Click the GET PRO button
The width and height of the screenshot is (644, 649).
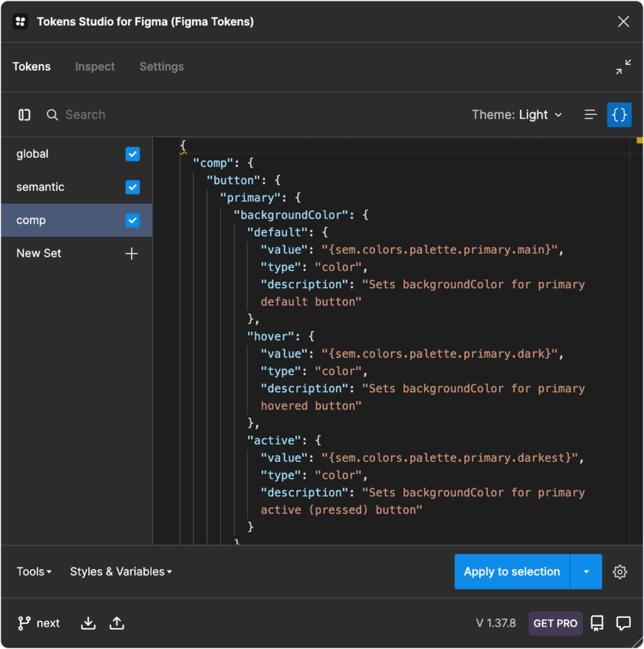coord(555,624)
